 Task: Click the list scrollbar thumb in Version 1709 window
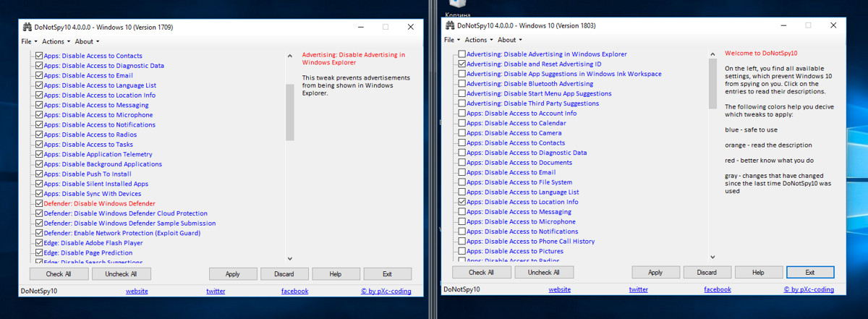[290, 111]
